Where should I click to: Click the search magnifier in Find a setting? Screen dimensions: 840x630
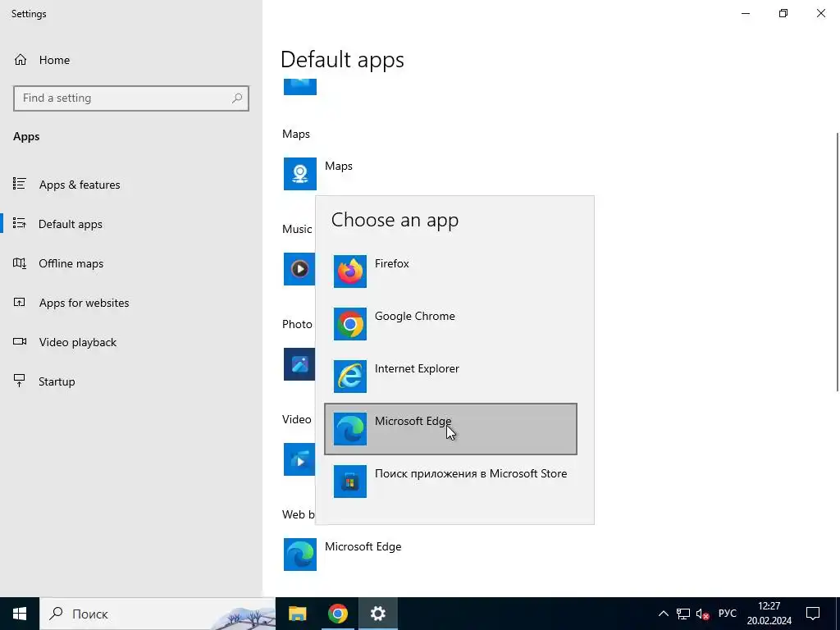pos(237,98)
